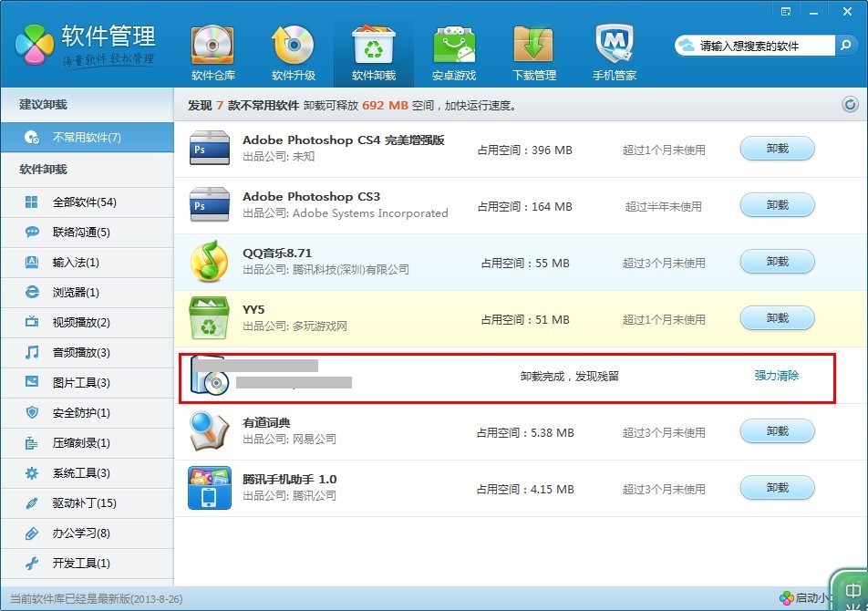868x611 pixels.
Task: Click QQ音乐8.71 software name
Action: pyautogui.click(x=277, y=253)
